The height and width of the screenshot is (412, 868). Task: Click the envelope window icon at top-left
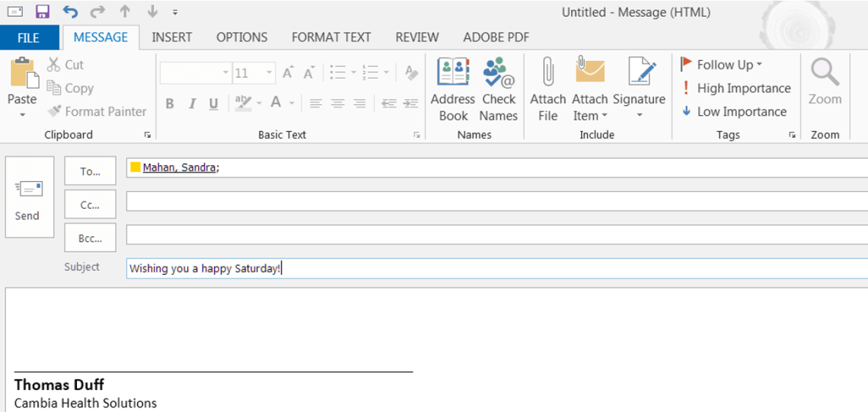[14, 11]
